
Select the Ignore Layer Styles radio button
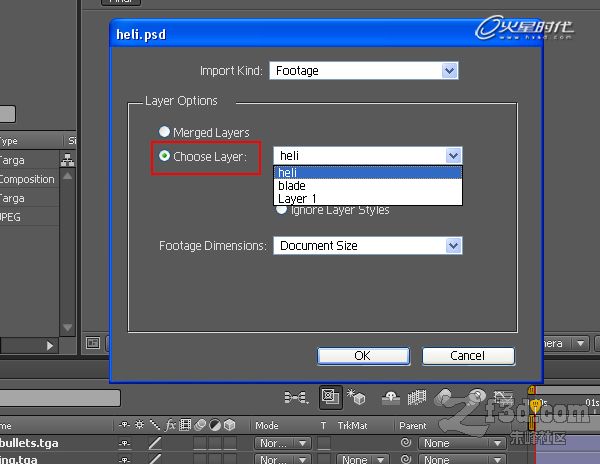282,210
